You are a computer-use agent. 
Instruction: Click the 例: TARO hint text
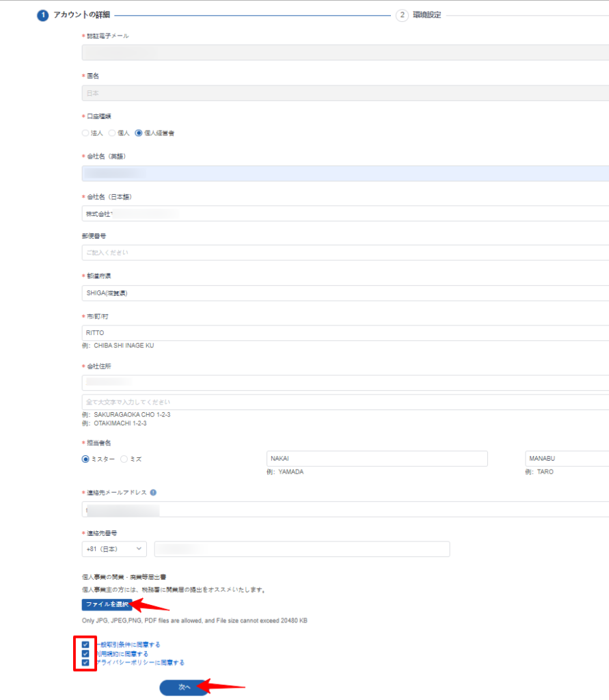pos(539,472)
